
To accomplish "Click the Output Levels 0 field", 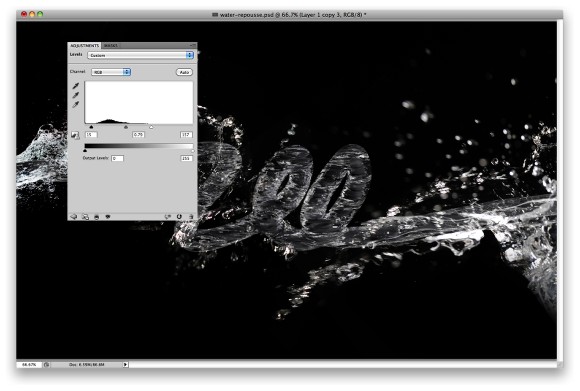I will pyautogui.click(x=117, y=158).
